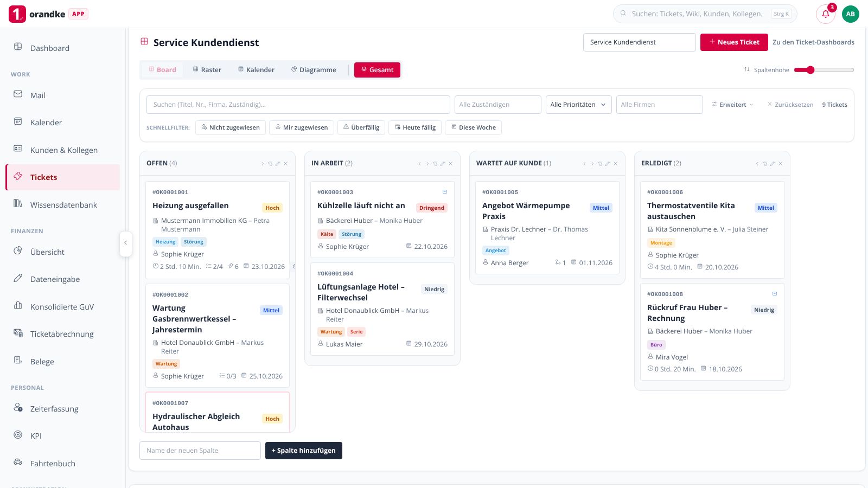Screen dimensions: 868x488
Task: Move WARTET AUF KUNDE column left
Action: tap(584, 163)
